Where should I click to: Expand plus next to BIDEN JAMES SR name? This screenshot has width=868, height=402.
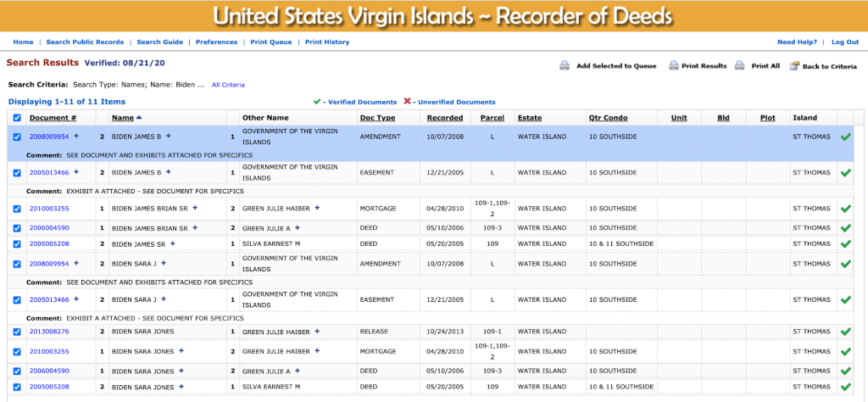coord(173,243)
